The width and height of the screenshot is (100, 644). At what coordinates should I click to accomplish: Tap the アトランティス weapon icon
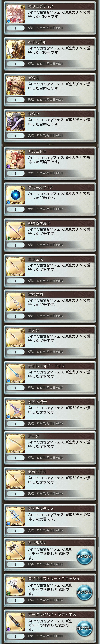click(x=16, y=516)
